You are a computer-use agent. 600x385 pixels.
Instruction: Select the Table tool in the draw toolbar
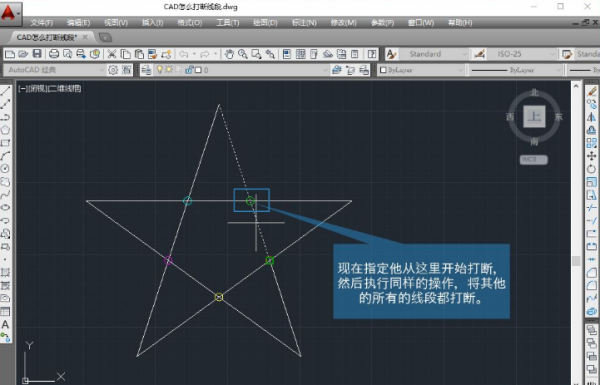click(5, 312)
